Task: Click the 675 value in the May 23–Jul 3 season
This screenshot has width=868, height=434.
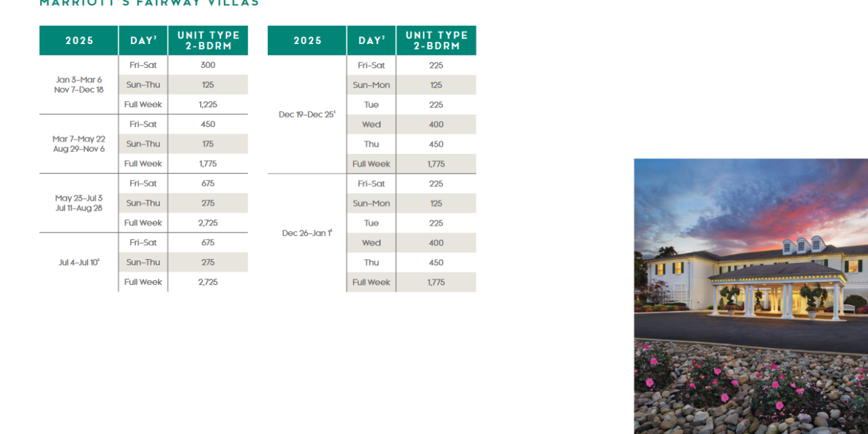Action: tap(208, 183)
